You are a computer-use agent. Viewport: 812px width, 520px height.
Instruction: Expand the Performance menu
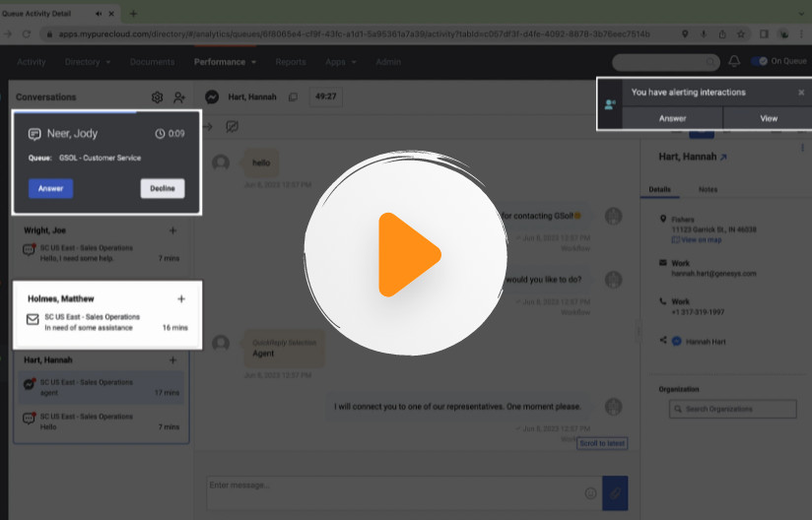(225, 62)
